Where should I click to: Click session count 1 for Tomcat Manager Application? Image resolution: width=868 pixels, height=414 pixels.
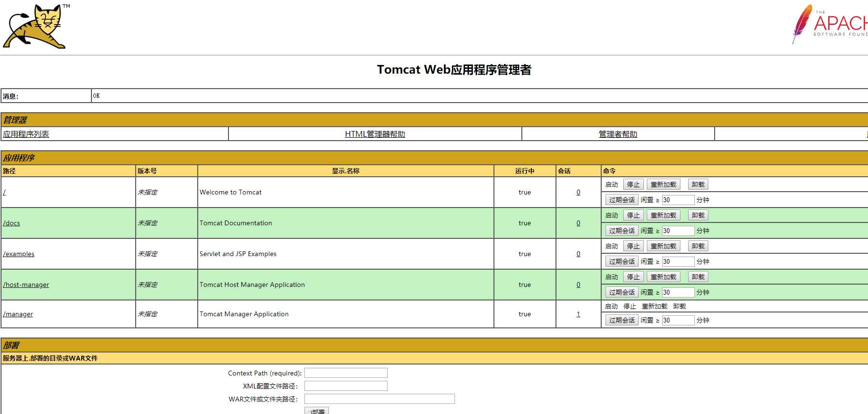click(x=579, y=314)
